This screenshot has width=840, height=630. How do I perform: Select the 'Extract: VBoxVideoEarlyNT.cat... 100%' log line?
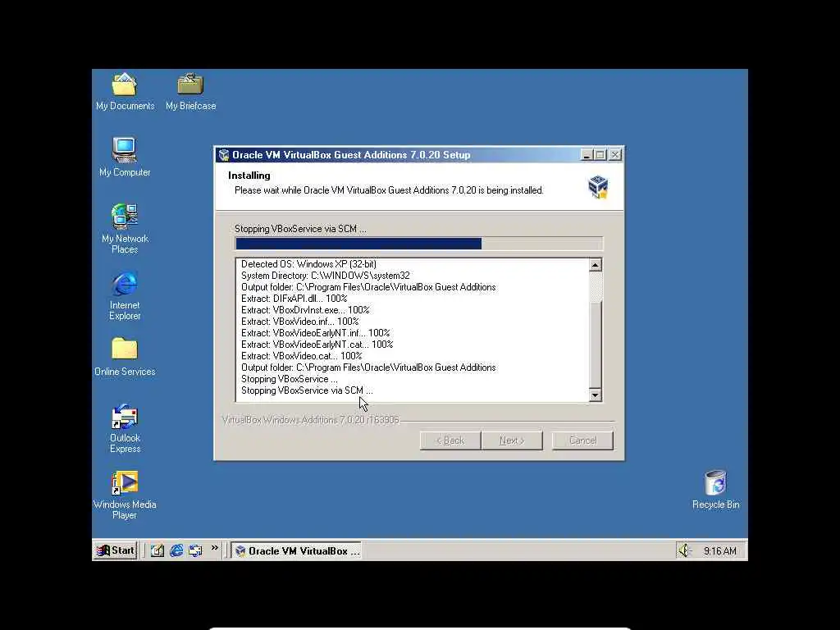[317, 345]
